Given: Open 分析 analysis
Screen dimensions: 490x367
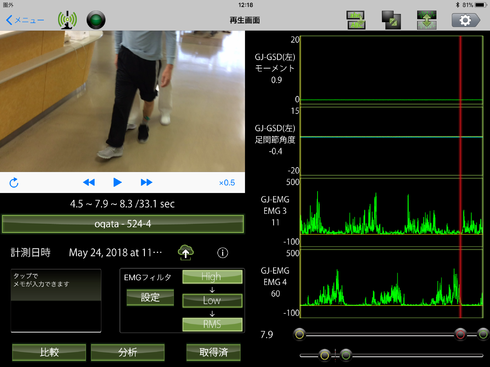Looking at the screenshot, I should tap(128, 352).
